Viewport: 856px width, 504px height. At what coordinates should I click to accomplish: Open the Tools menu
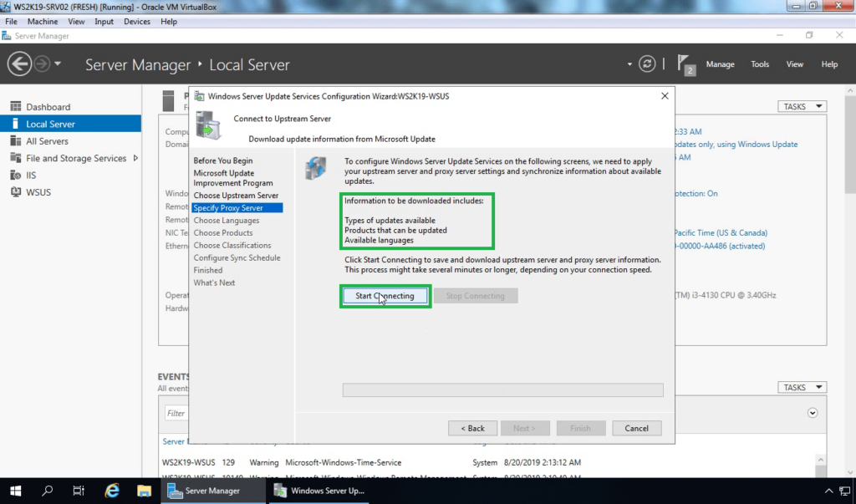click(x=760, y=64)
